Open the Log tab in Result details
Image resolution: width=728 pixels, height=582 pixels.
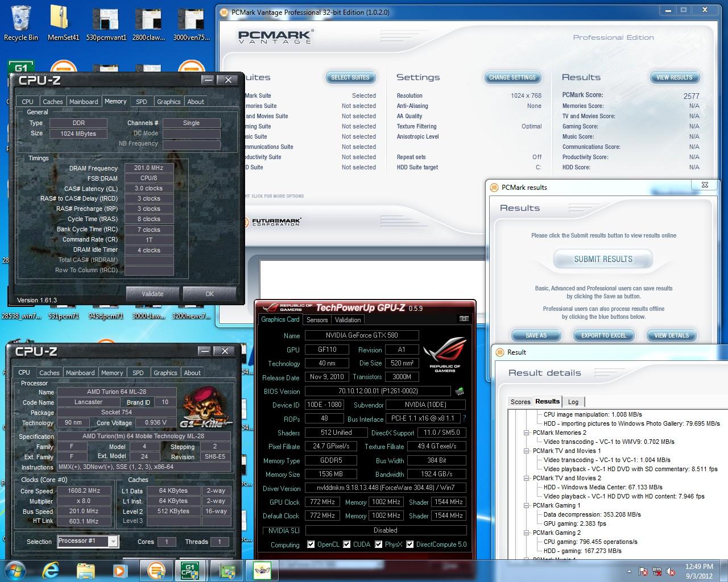[x=573, y=402]
